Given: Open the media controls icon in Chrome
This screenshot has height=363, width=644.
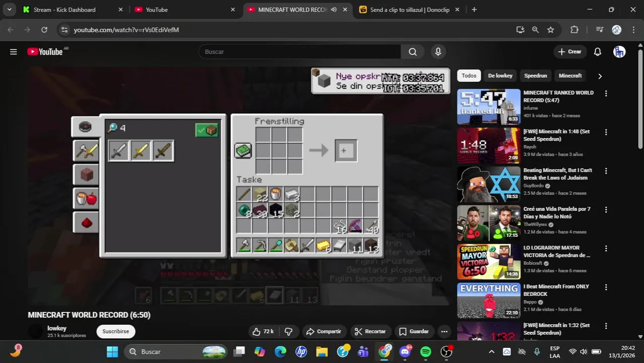Looking at the screenshot, I should coord(599,30).
